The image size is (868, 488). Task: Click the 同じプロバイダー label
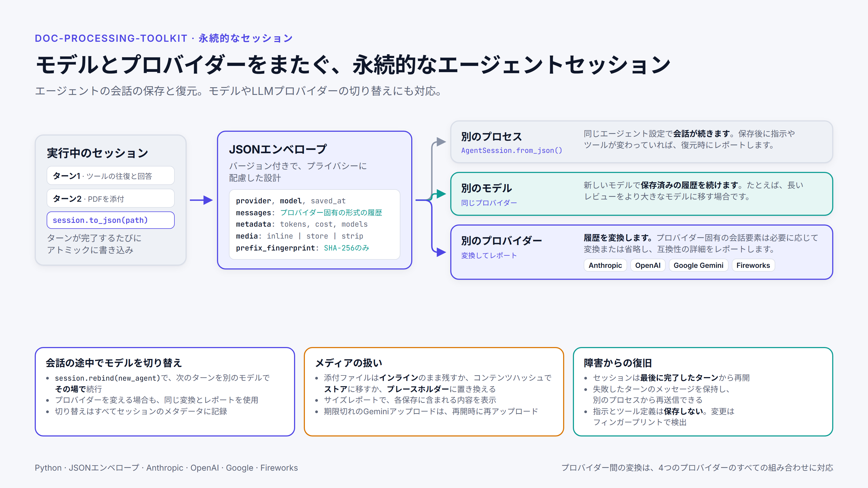(489, 203)
